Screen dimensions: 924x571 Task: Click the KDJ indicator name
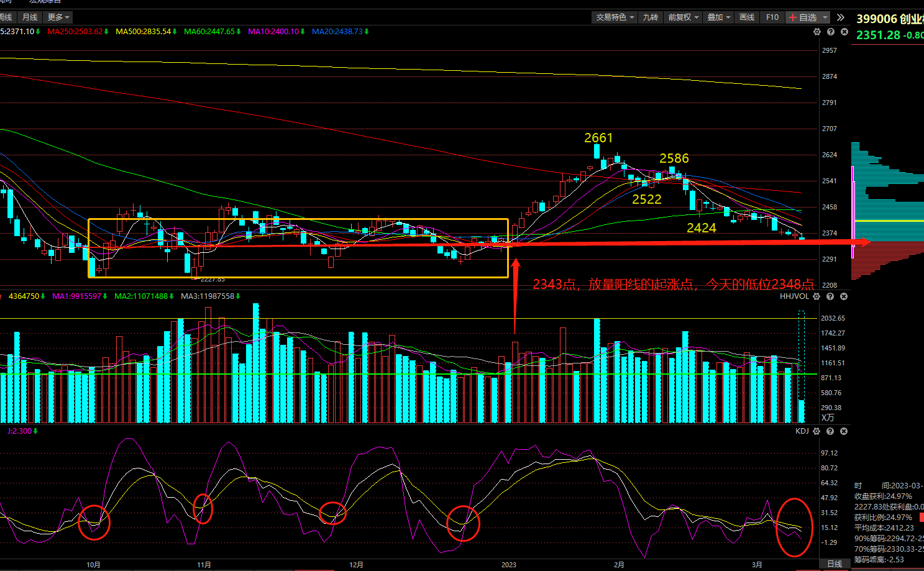click(802, 431)
